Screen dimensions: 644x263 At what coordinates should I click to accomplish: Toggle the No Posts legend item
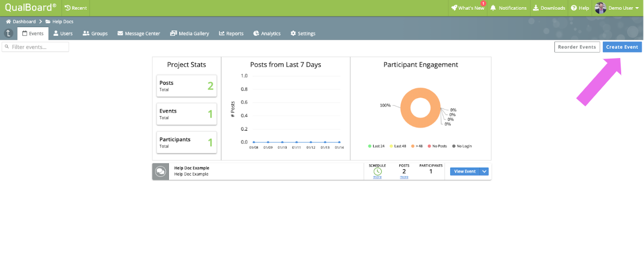pos(438,146)
